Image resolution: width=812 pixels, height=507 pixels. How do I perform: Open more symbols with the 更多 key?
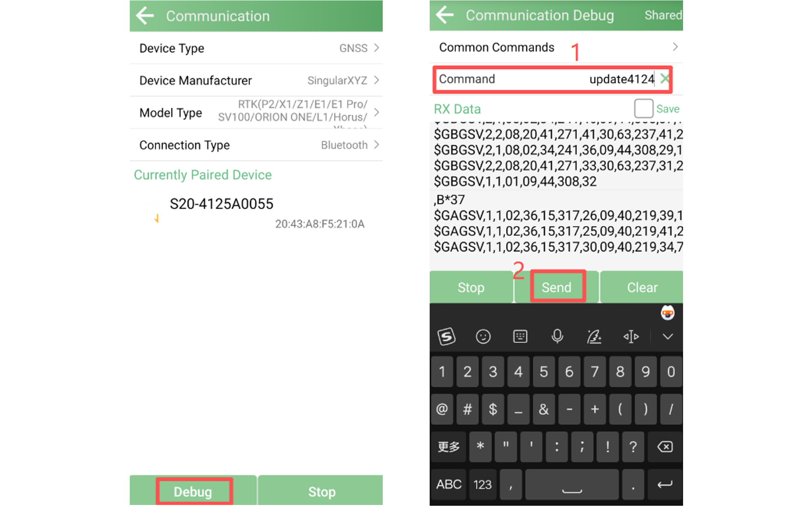coord(449,447)
